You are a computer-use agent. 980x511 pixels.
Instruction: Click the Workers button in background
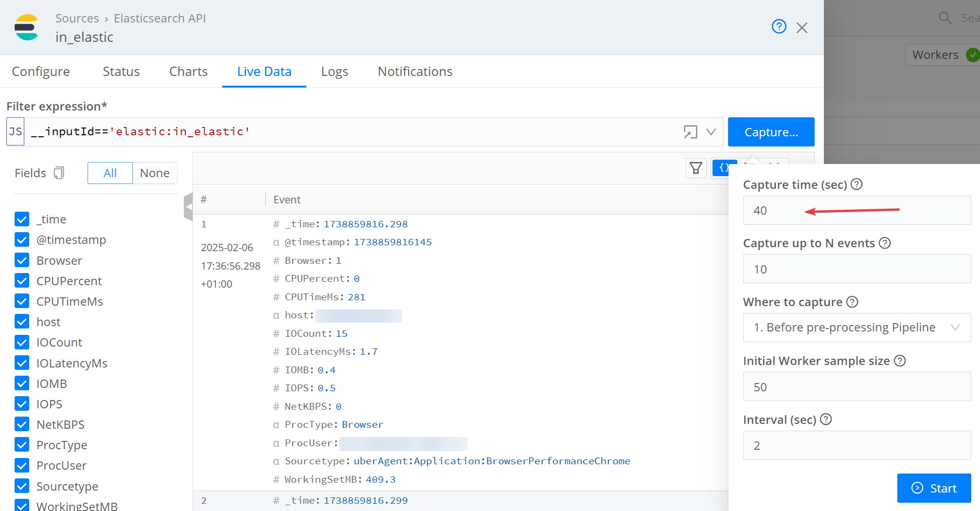(943, 55)
